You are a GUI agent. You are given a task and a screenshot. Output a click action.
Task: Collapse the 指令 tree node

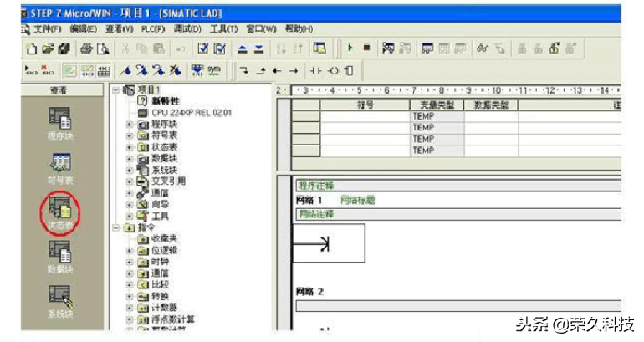(x=116, y=227)
